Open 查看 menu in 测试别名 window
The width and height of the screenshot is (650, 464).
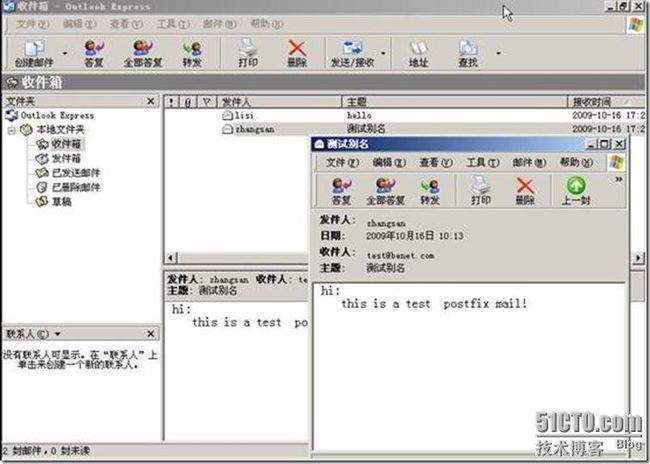(x=436, y=163)
